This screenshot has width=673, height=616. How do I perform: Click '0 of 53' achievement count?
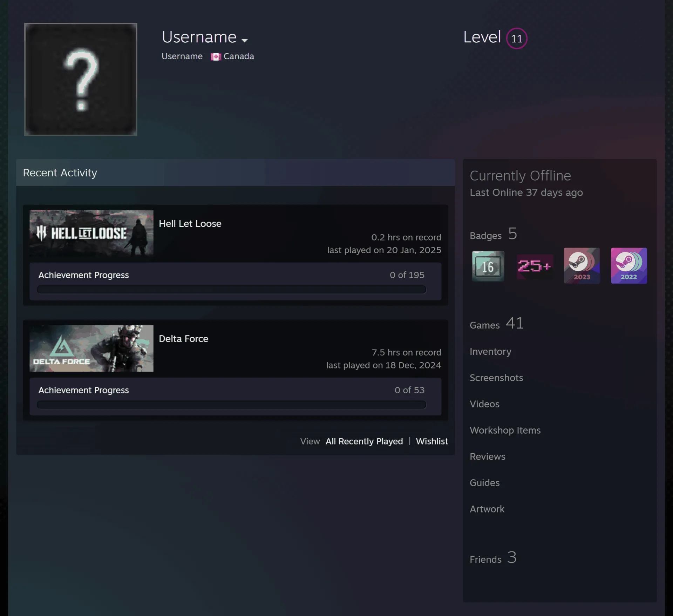pos(409,390)
